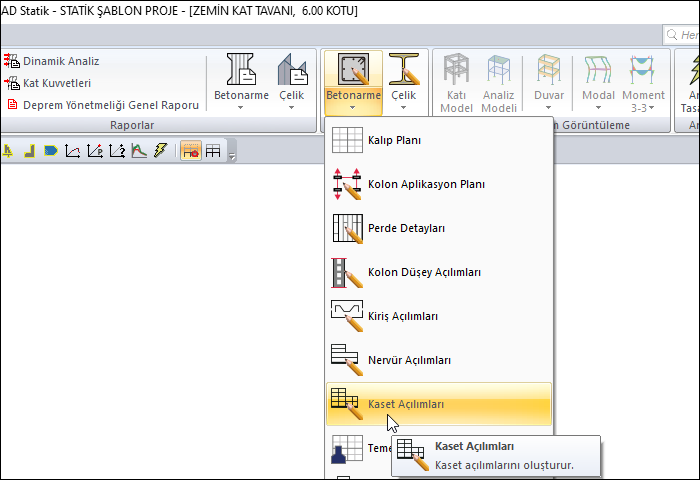Choose Perde Detayları from the dropdown
The image size is (700, 480).
pos(439,228)
